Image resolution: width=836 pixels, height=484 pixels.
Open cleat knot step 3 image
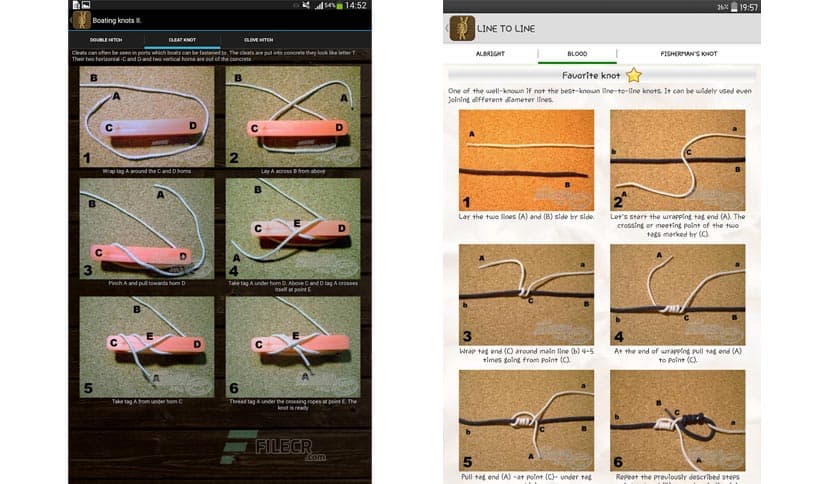click(x=147, y=229)
